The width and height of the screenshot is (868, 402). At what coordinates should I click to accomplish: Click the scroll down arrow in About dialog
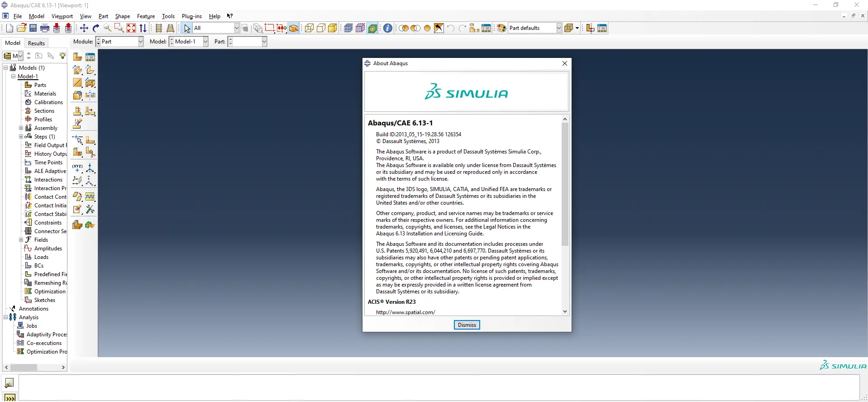pos(565,311)
